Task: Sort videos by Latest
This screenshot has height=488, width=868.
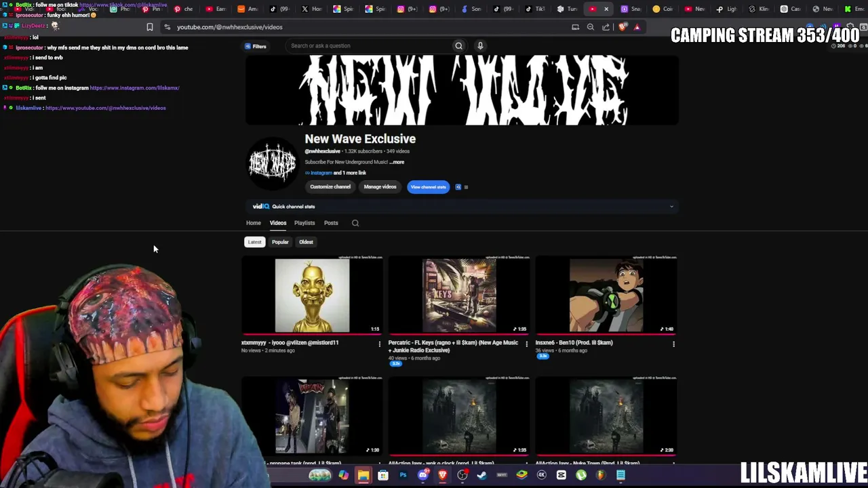Action: [254, 242]
